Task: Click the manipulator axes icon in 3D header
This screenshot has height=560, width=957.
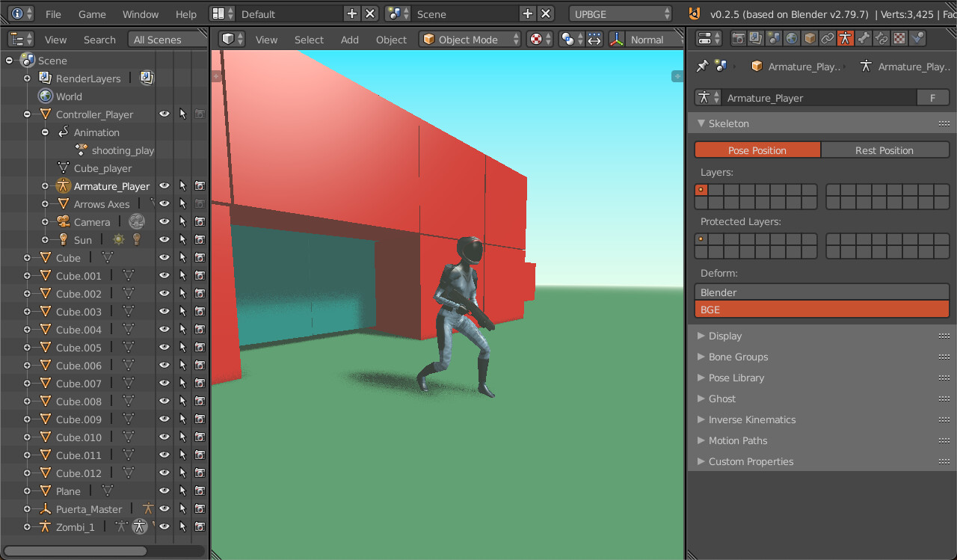Action: click(618, 40)
